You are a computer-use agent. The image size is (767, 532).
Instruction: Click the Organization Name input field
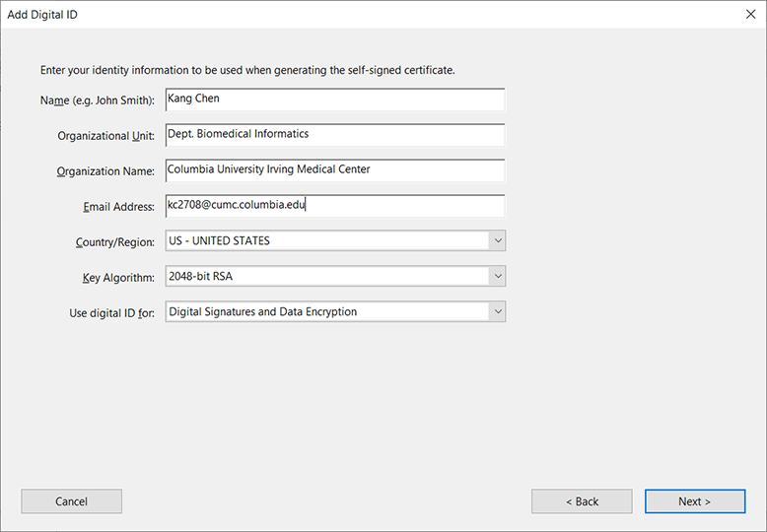tap(335, 170)
